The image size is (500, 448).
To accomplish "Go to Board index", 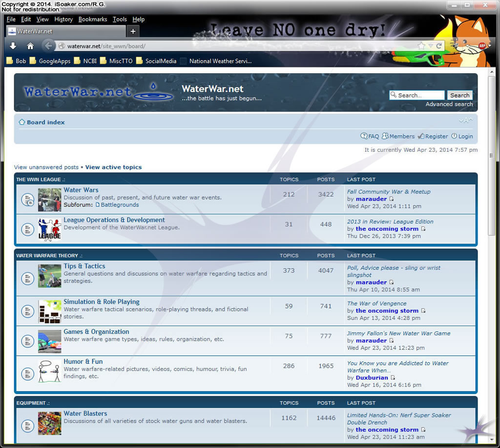I will [x=45, y=122].
